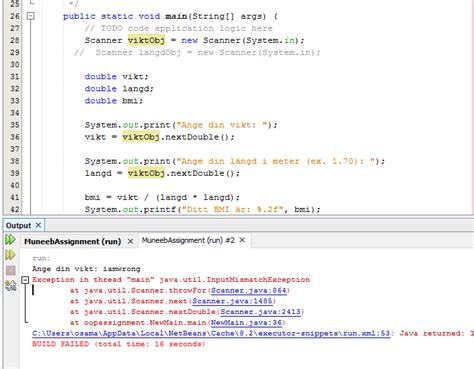Open the NewMain.java:36 link
The width and height of the screenshot is (474, 369).
(x=246, y=323)
